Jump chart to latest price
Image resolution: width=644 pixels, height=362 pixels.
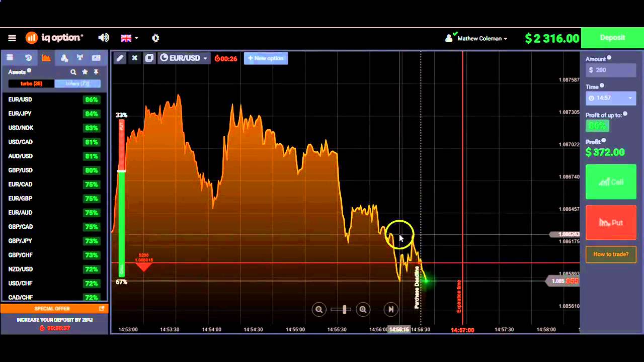[x=390, y=310]
